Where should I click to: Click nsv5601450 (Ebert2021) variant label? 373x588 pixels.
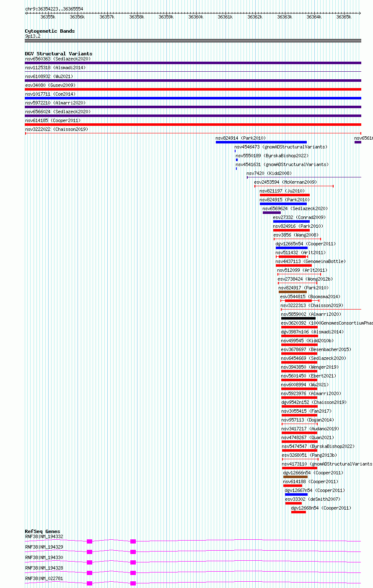pos(308,376)
